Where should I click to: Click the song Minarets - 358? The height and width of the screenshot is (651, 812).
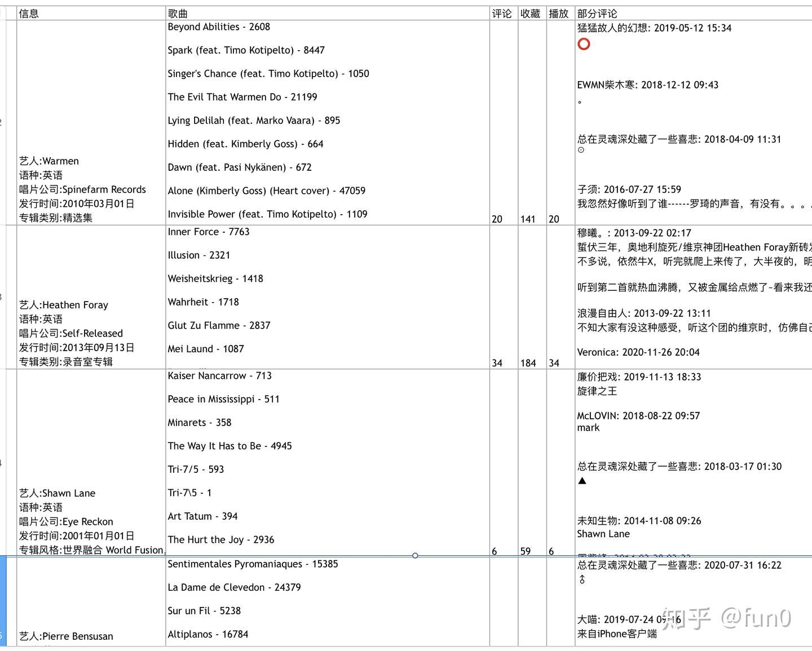pyautogui.click(x=200, y=423)
